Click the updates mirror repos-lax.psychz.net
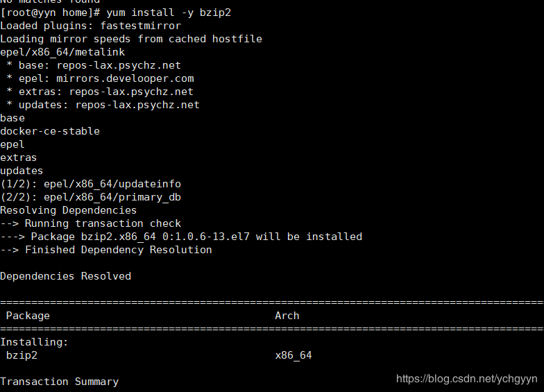Viewport: 544px width, 392px height. pos(137,105)
